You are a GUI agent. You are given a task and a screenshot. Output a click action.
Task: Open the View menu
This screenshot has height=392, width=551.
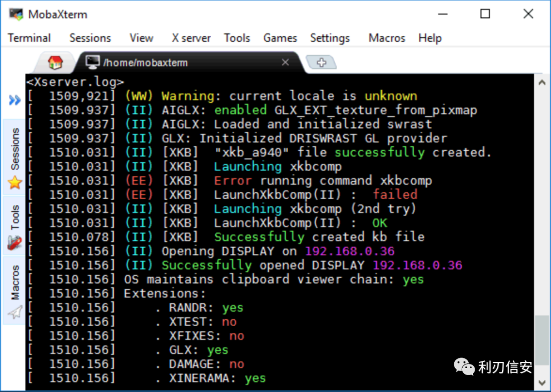click(141, 38)
